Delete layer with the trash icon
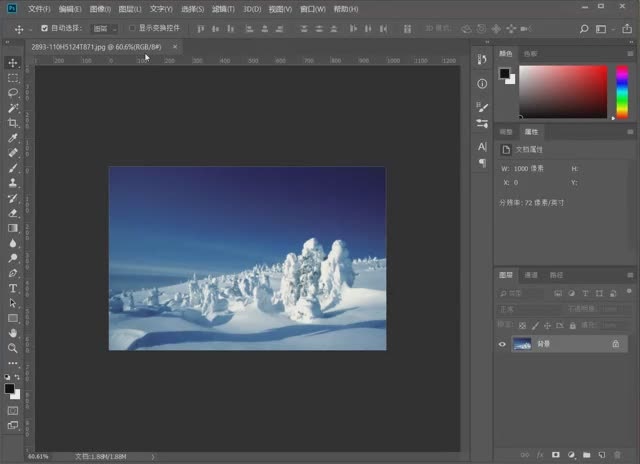Image resolution: width=640 pixels, height=464 pixels. point(617,455)
